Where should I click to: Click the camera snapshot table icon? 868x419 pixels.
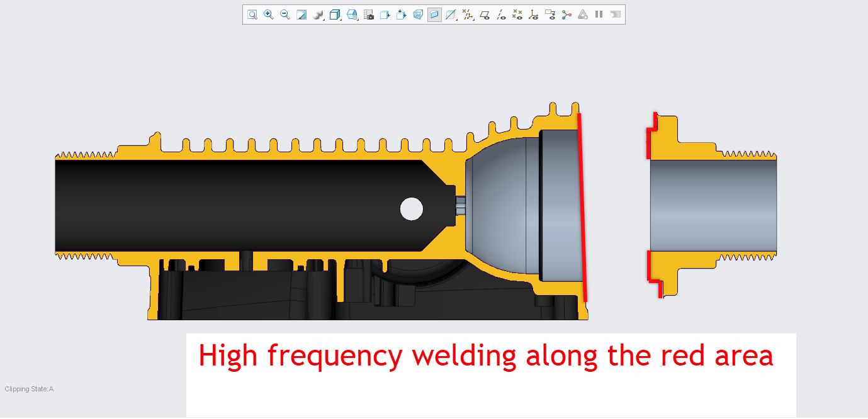coord(369,14)
